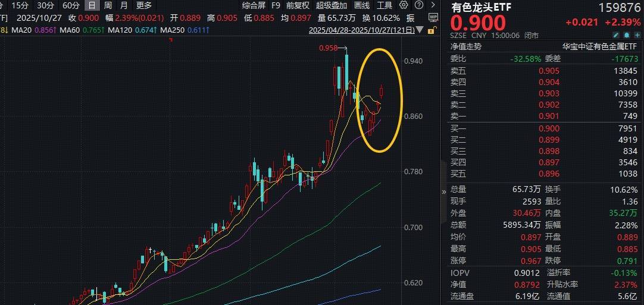
Task: Expand date range dropdown triangle
Action: click(x=419, y=30)
